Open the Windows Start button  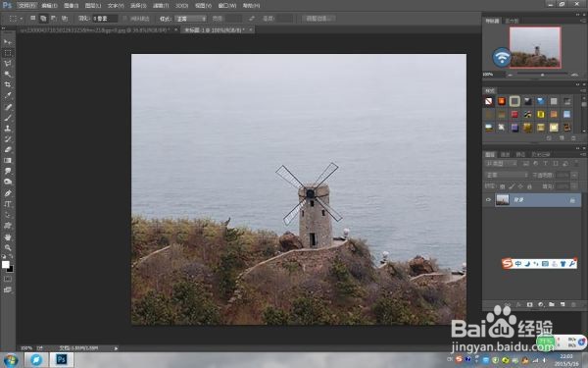(10, 360)
